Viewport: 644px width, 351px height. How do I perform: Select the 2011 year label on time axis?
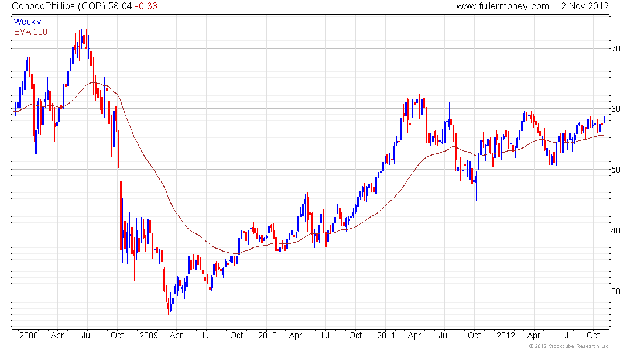click(386, 335)
